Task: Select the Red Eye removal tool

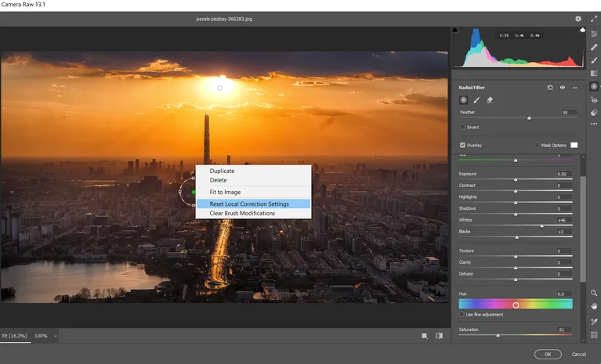Action: tap(594, 100)
